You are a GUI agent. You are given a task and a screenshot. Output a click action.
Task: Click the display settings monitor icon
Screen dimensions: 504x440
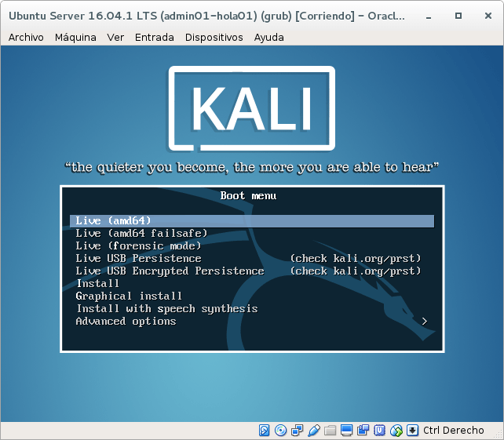pos(346,431)
